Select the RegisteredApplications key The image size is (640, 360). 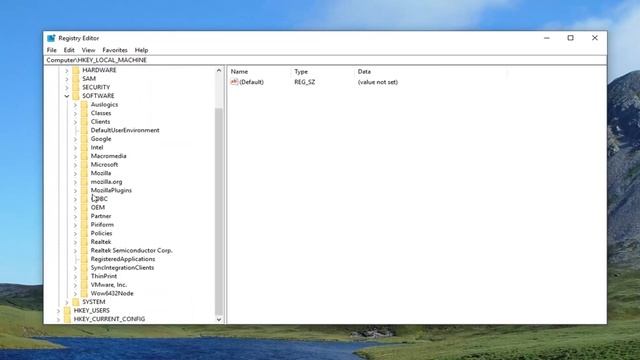[x=123, y=259]
